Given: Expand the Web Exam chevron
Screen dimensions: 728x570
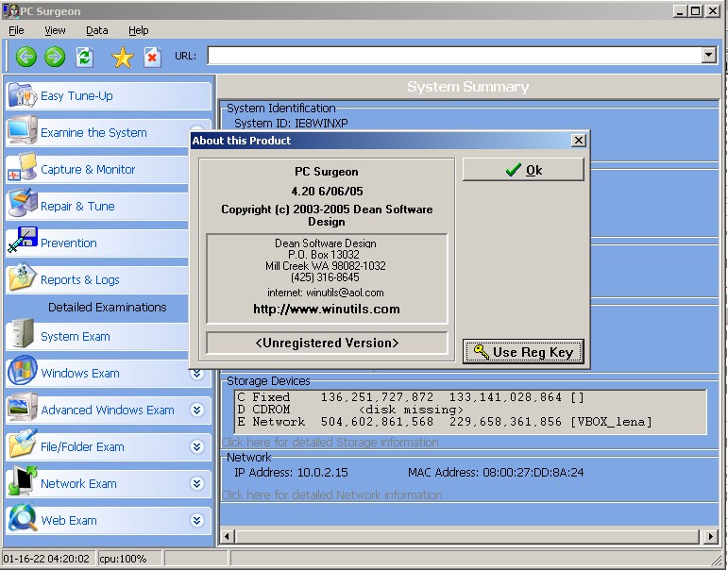Looking at the screenshot, I should coord(197,520).
